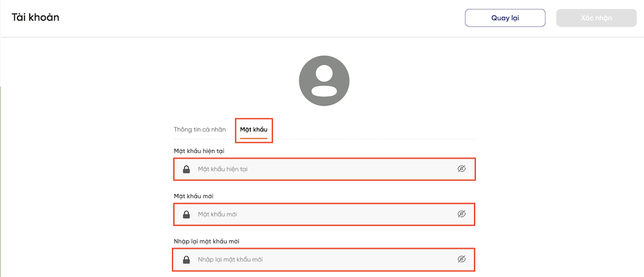Click lock icon in Mật khẩu hiện tại field
The width and height of the screenshot is (644, 277).
[x=186, y=169]
